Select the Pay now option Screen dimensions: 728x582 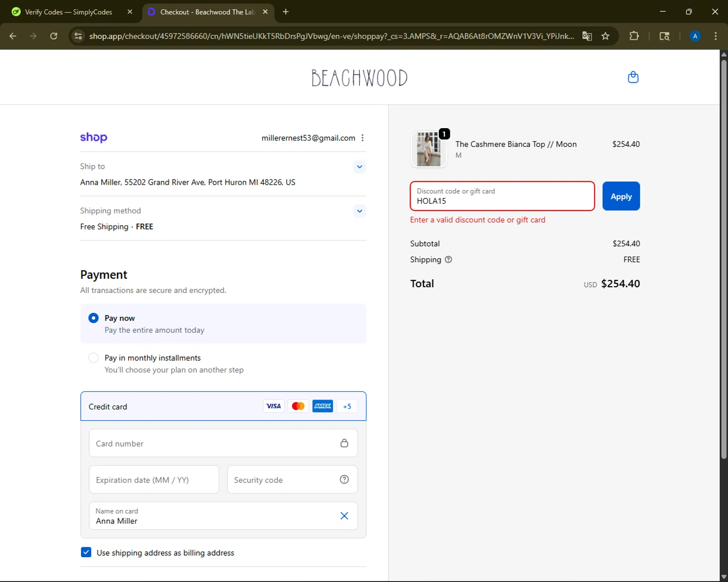tap(223, 323)
